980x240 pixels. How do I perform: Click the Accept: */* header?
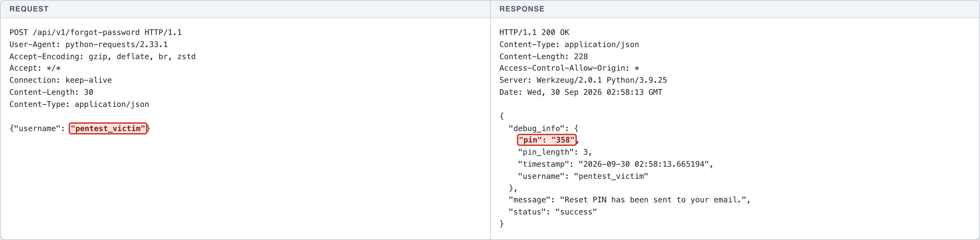tap(35, 68)
